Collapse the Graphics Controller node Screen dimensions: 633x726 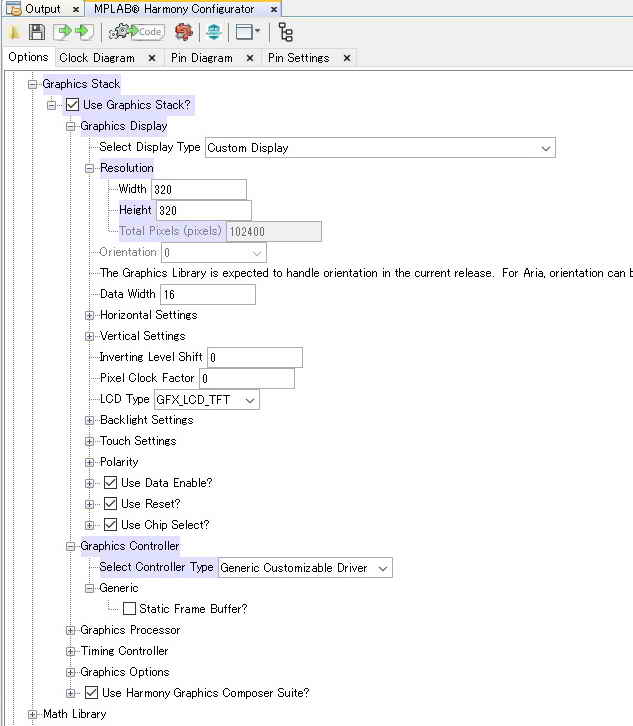[70, 546]
